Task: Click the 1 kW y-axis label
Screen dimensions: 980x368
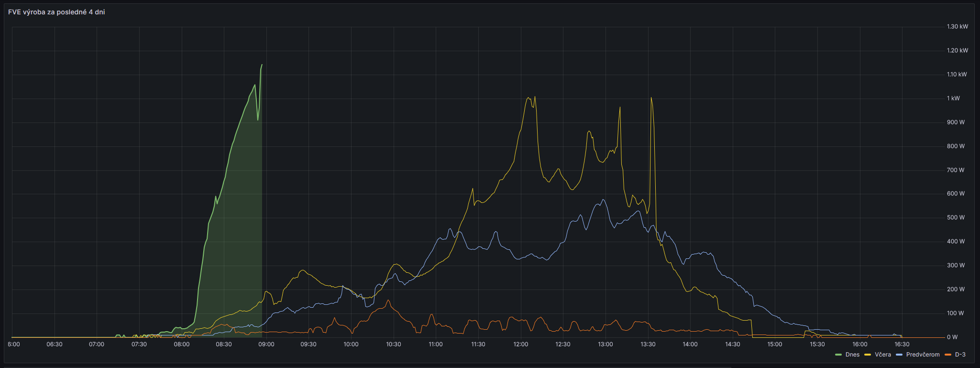Action: click(953, 99)
